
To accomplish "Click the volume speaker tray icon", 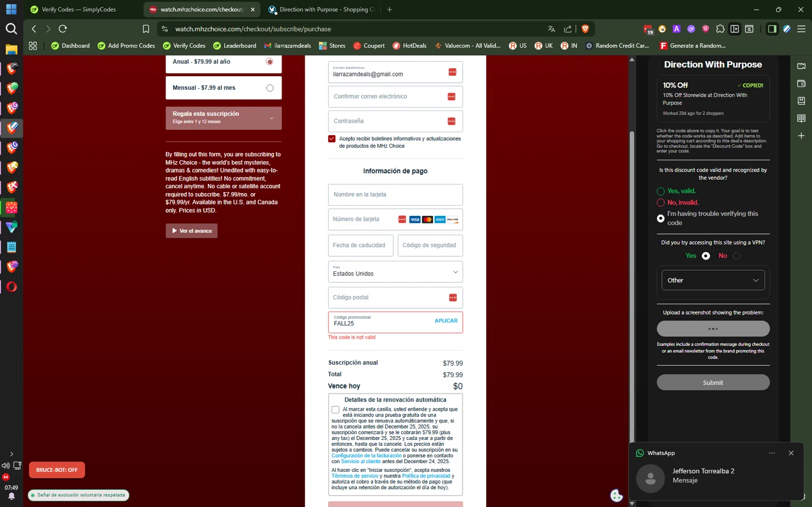I will pyautogui.click(x=5, y=465).
